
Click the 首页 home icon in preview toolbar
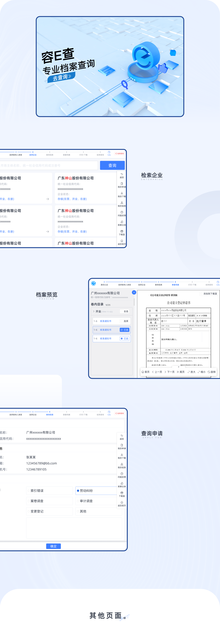(143, 372)
